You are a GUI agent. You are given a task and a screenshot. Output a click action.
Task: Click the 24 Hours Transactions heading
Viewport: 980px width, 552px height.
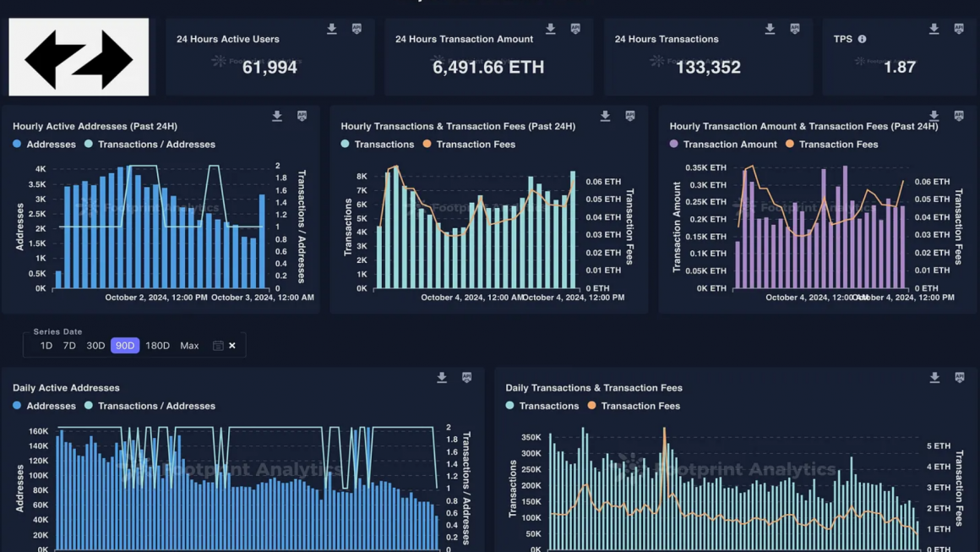coord(667,40)
